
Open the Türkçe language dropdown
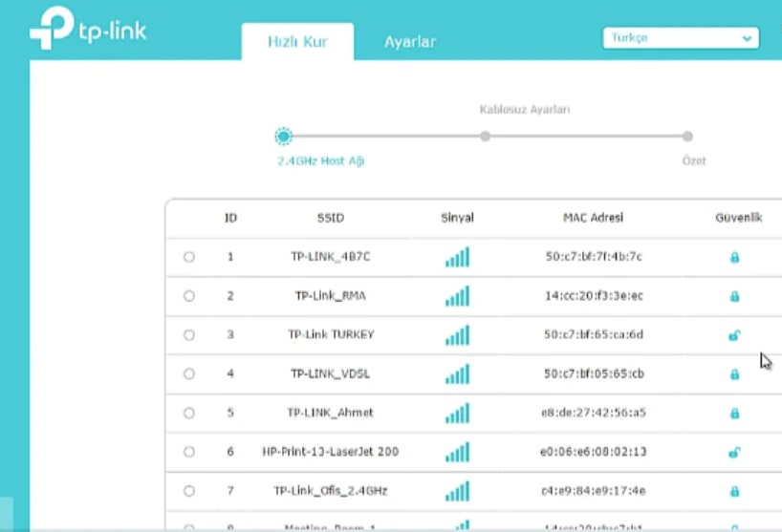(x=680, y=37)
